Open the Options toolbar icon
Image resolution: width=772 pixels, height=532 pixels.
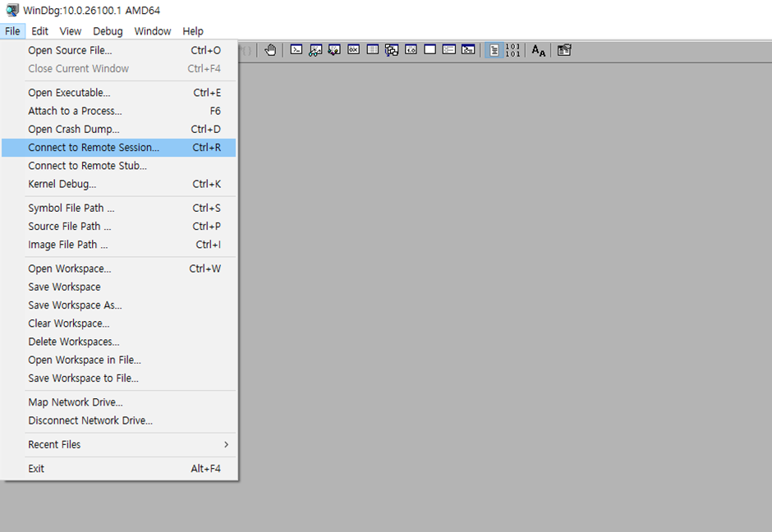[x=564, y=50]
